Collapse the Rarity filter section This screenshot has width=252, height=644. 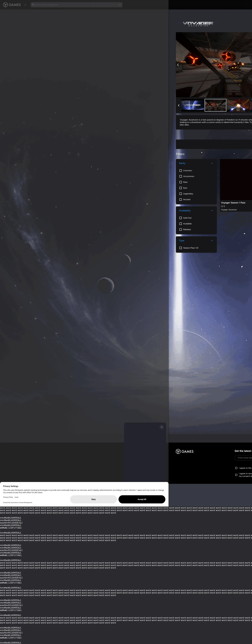pyautogui.click(x=212, y=163)
